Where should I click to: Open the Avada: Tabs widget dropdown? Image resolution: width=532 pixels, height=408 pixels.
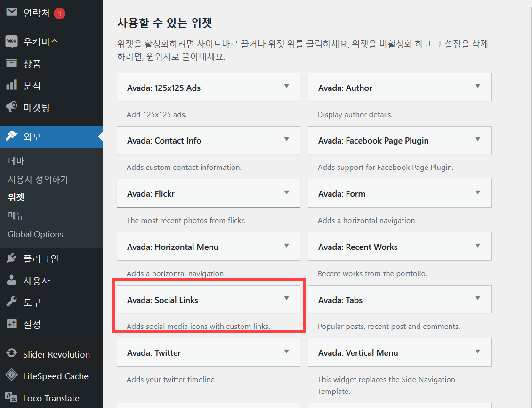pos(478,299)
